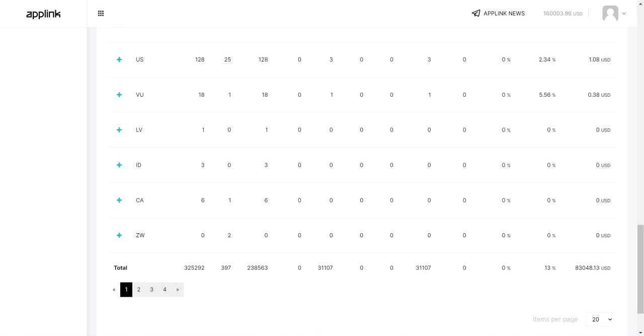
Task: Expand the CA row breakdown
Action: [x=119, y=200]
